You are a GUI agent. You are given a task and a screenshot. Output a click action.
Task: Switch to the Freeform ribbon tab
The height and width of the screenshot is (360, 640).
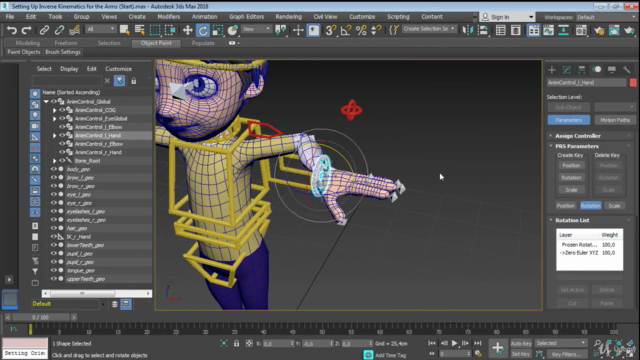pyautogui.click(x=66, y=43)
